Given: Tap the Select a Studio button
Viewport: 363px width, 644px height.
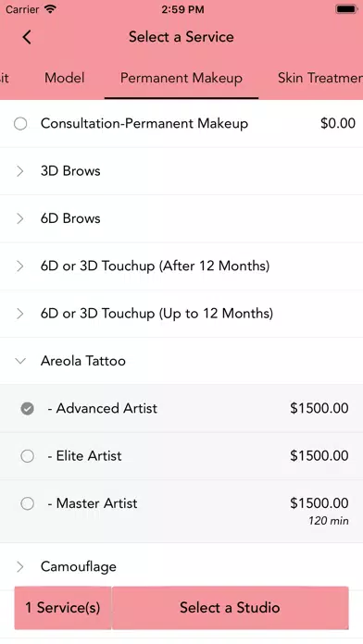Looking at the screenshot, I should (x=230, y=607).
